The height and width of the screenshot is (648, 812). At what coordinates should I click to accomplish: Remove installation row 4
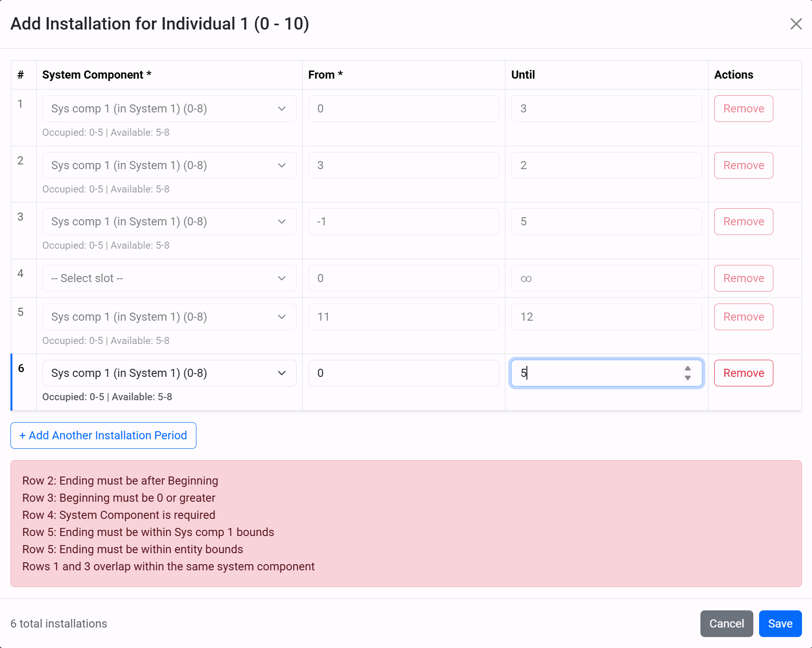743,278
